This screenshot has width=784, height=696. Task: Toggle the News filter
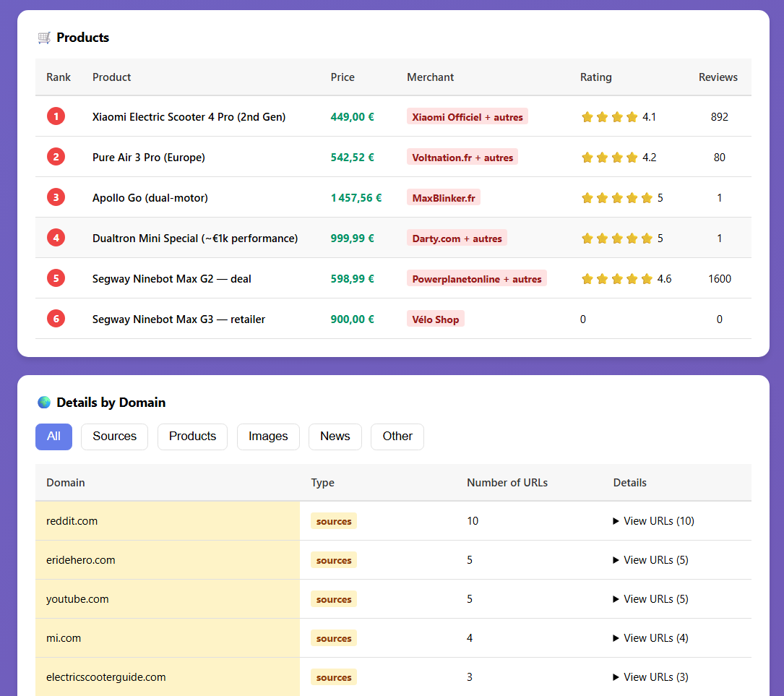335,437
